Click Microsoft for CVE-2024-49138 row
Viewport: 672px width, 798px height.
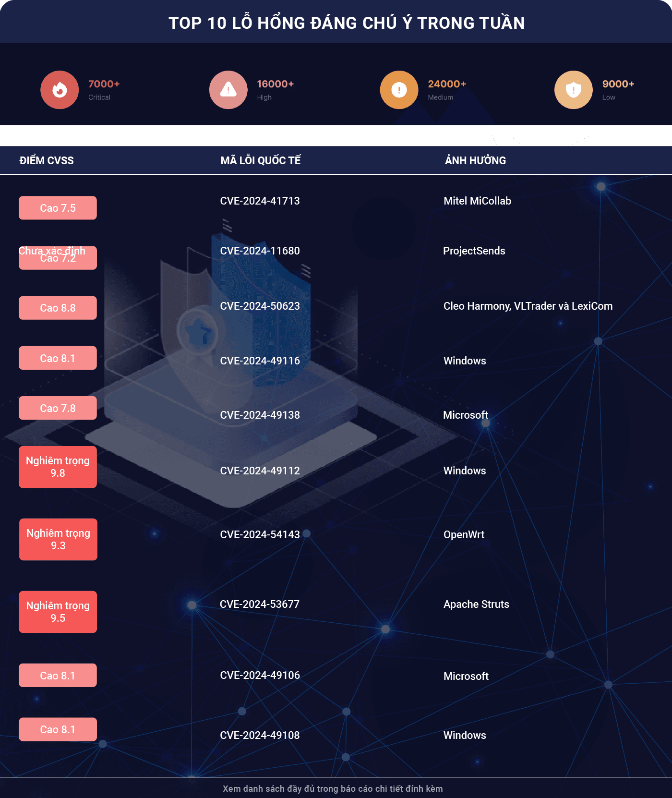click(x=466, y=415)
